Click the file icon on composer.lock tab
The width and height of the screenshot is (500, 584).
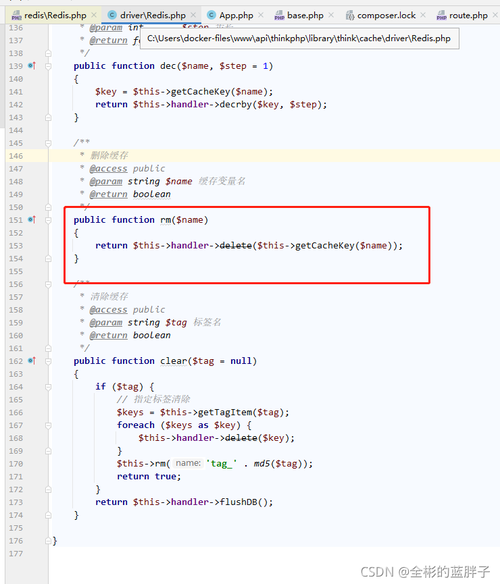pyautogui.click(x=350, y=15)
